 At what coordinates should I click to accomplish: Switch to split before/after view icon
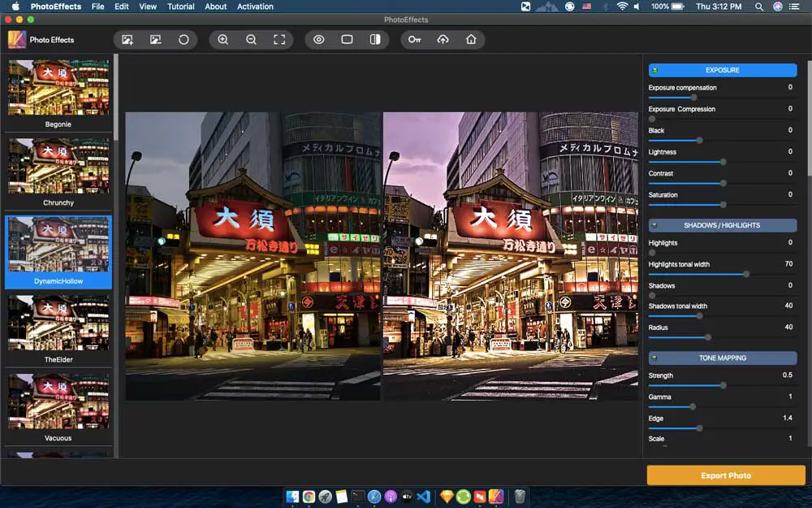point(375,39)
